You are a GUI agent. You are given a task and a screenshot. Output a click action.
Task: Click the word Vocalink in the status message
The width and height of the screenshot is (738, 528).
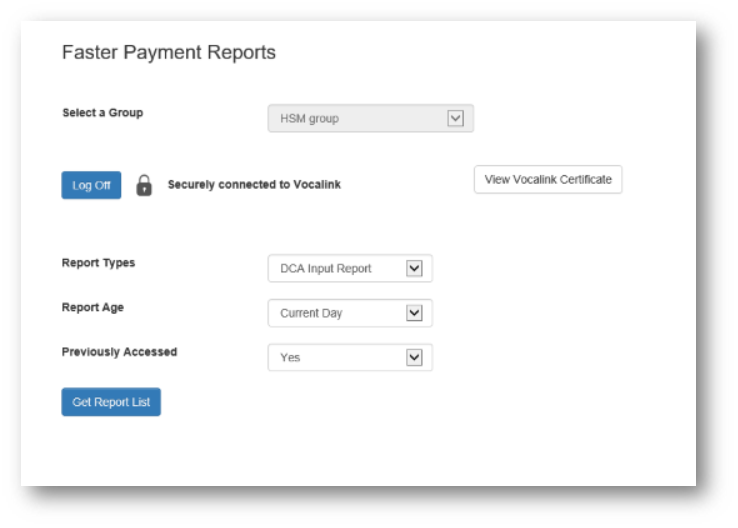[317, 185]
